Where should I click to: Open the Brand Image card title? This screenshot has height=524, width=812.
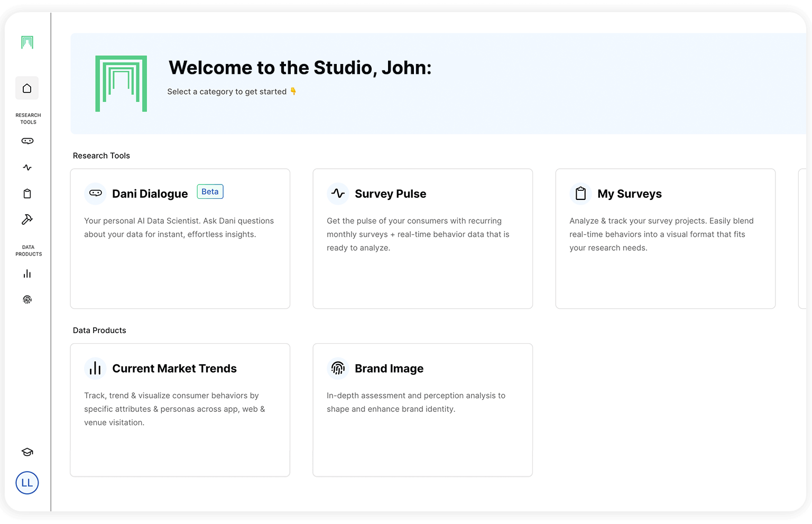coord(389,369)
